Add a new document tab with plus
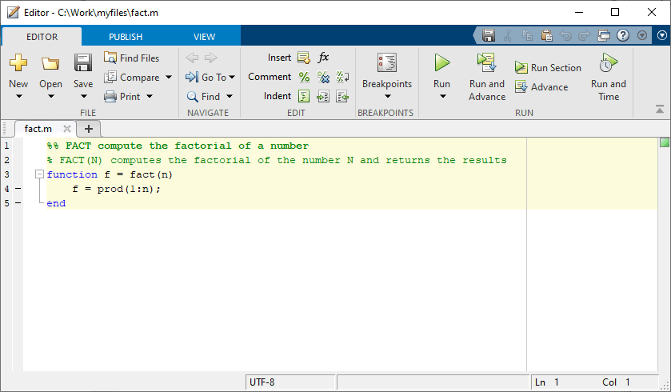Screen dimensions: 671x392 click(x=89, y=129)
